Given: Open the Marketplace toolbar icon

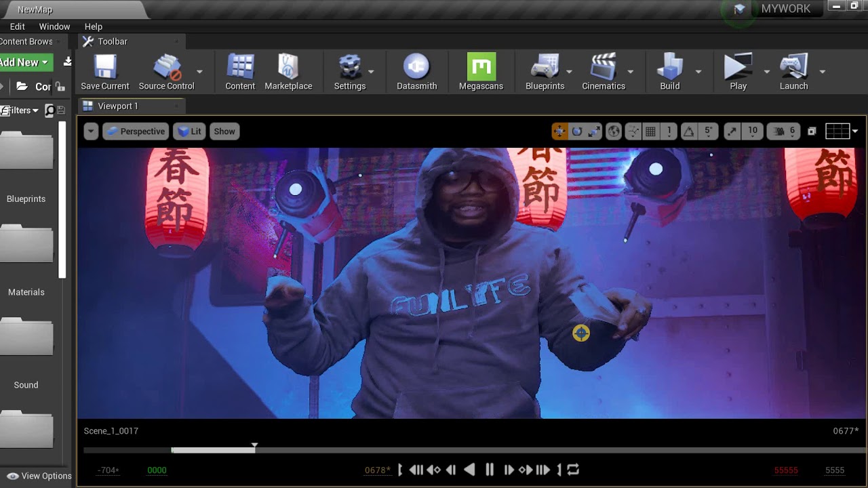Looking at the screenshot, I should [x=288, y=66].
